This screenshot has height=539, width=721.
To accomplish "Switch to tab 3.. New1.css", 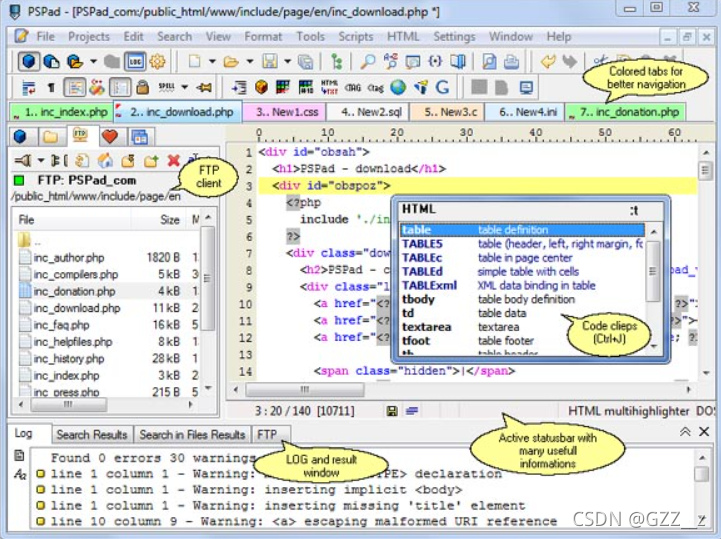I will tap(284, 112).
